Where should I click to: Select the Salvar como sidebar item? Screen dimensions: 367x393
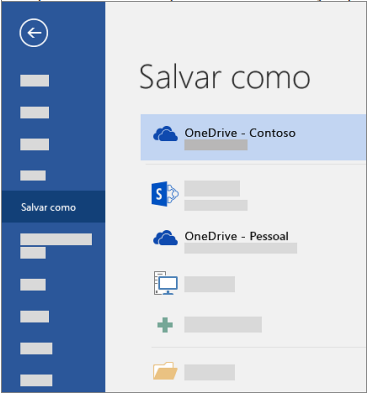(x=53, y=207)
